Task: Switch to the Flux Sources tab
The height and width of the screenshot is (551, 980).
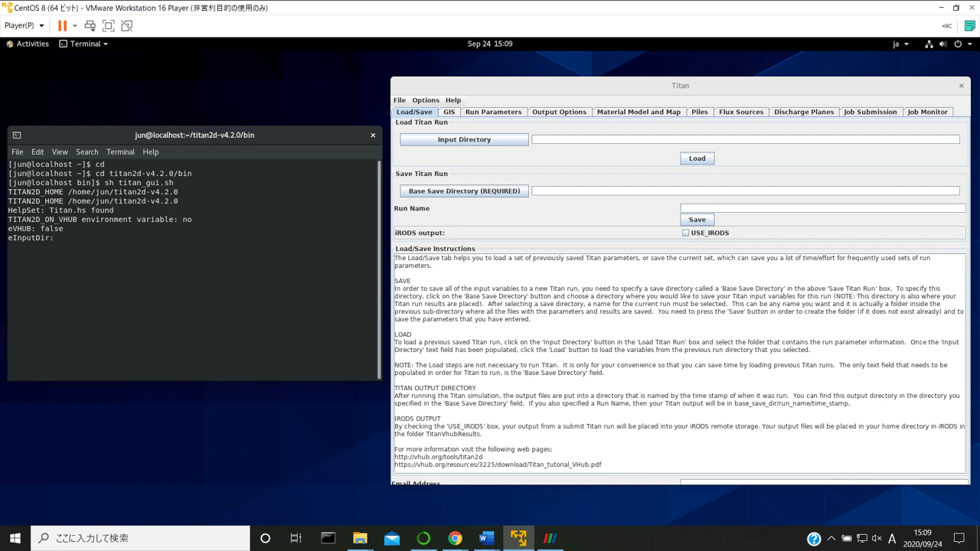Action: pyautogui.click(x=741, y=112)
